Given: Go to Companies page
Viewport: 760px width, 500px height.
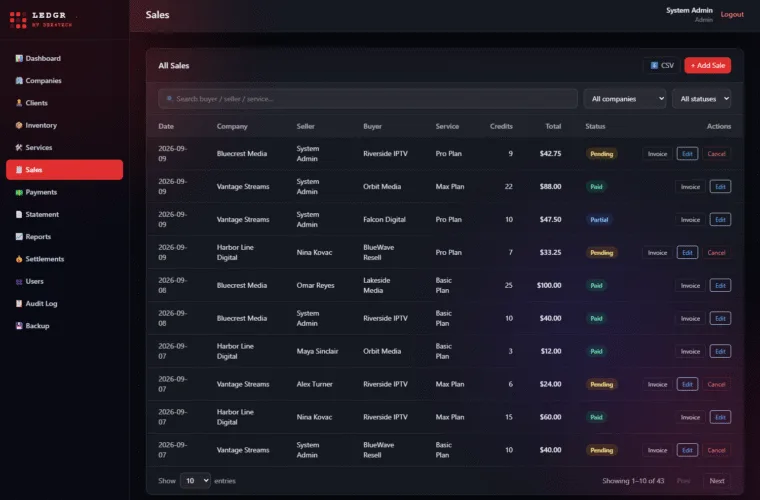Looking at the screenshot, I should (x=64, y=80).
